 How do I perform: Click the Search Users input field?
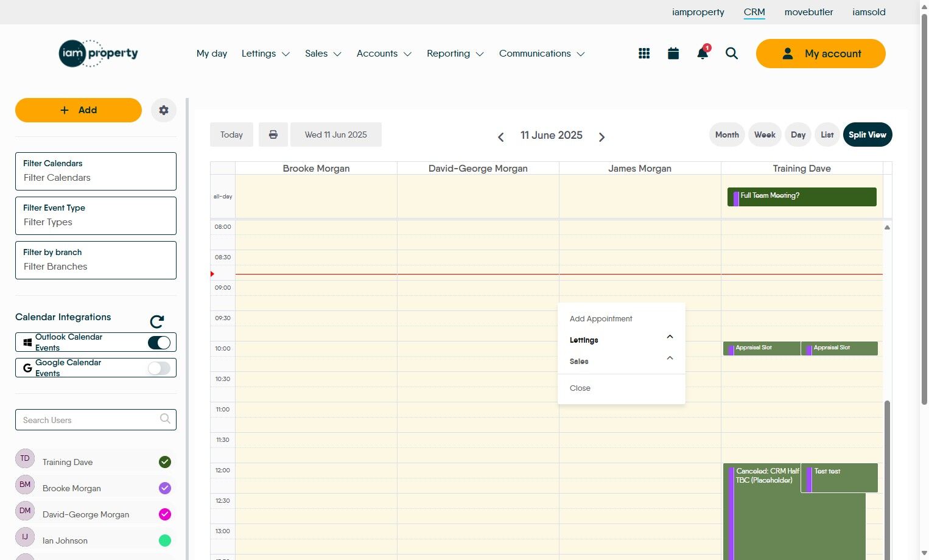coord(96,419)
